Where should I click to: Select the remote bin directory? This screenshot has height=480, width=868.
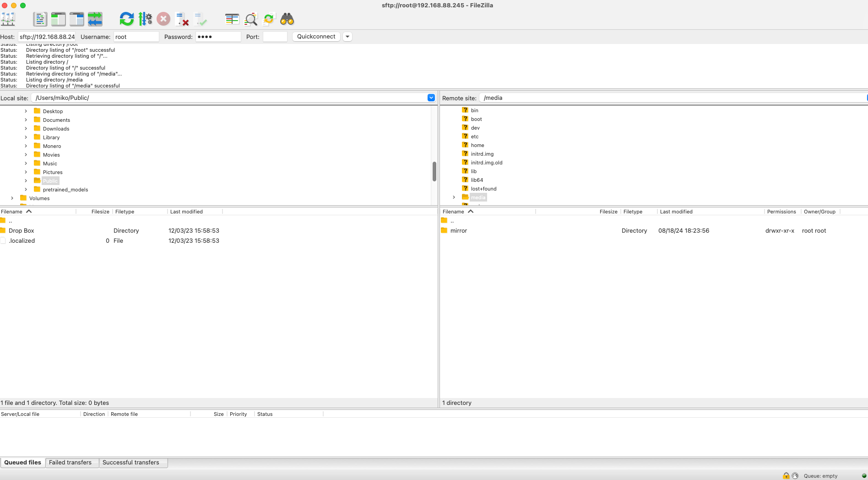pyautogui.click(x=474, y=110)
